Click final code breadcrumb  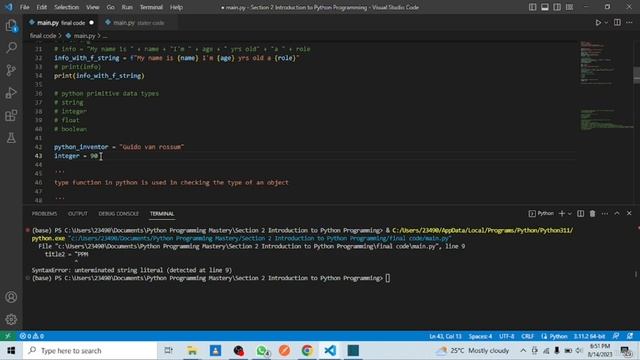coord(42,36)
